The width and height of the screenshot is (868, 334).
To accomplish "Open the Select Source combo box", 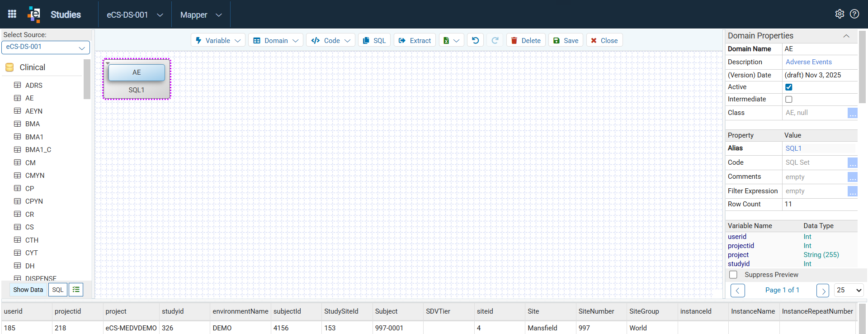I will [x=46, y=47].
